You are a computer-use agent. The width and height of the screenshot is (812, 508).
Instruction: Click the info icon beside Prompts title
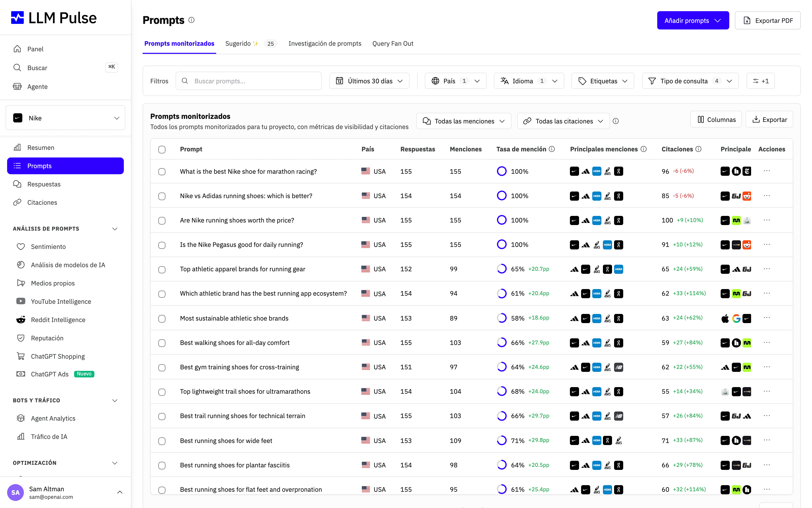tap(191, 20)
